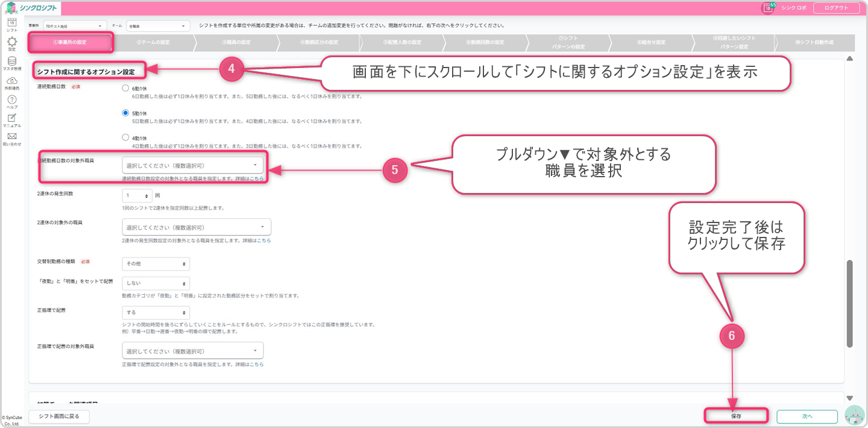Screen dimensions: 868x428
Task: Select the 6勤1休 radio button
Action: [x=125, y=88]
